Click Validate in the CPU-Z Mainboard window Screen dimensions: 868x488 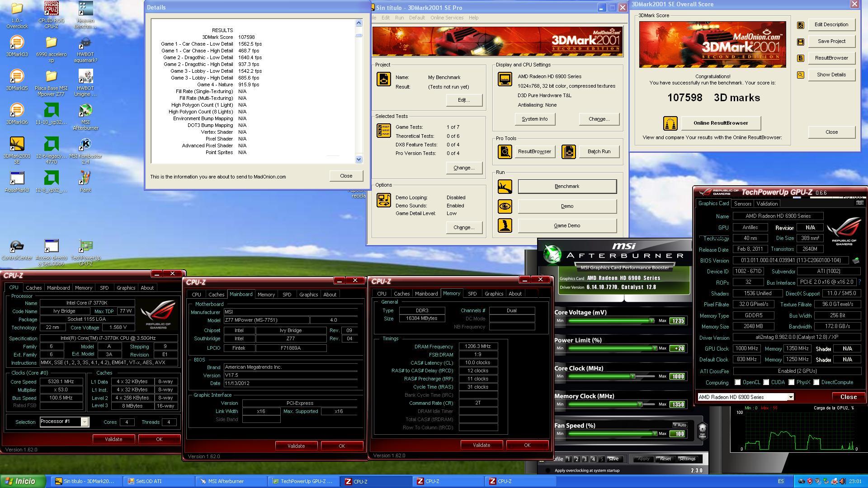click(296, 446)
